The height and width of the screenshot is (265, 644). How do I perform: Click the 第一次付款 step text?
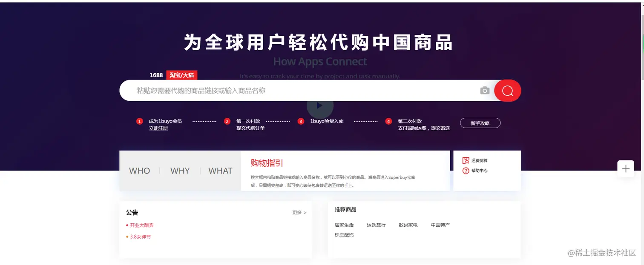pyautogui.click(x=248, y=121)
